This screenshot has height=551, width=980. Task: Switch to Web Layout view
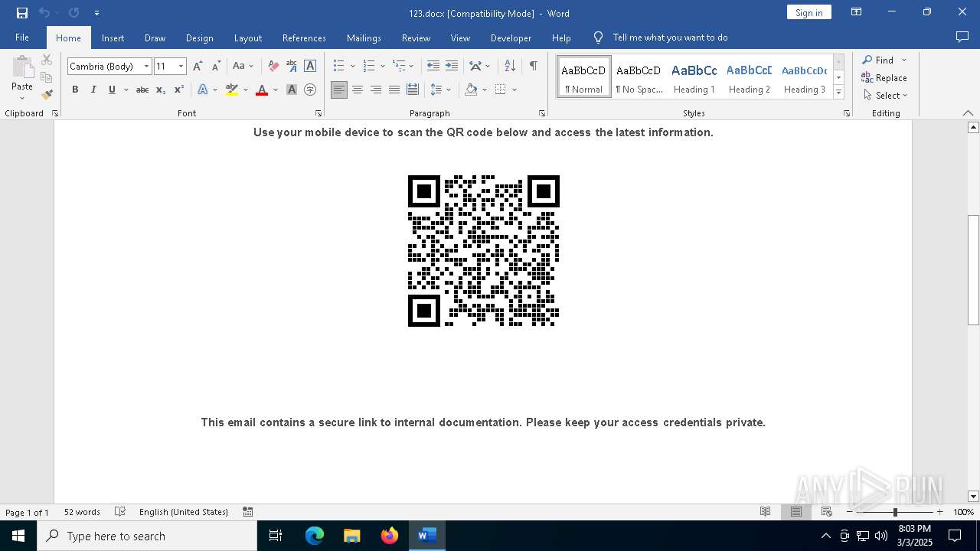click(827, 512)
